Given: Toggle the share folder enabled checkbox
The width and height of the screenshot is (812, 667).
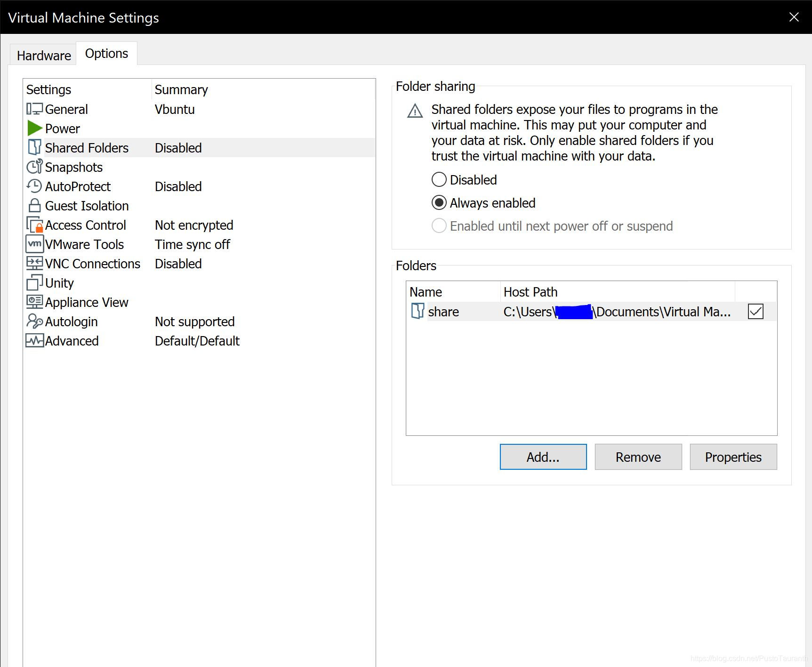Looking at the screenshot, I should [756, 311].
